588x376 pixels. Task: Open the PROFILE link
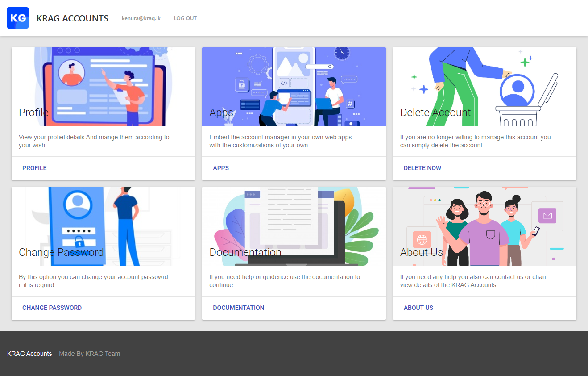[34, 168]
